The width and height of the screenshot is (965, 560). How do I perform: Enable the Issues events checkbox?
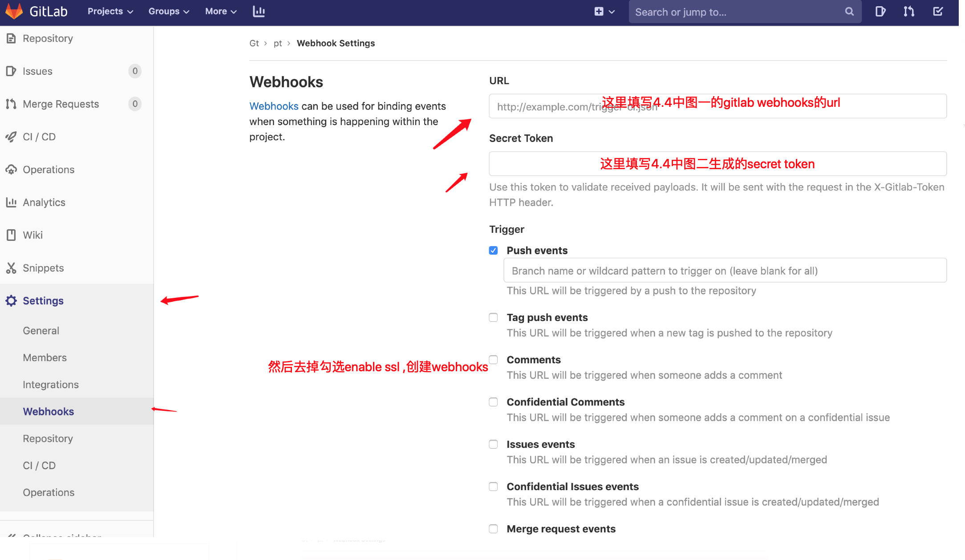pos(493,444)
